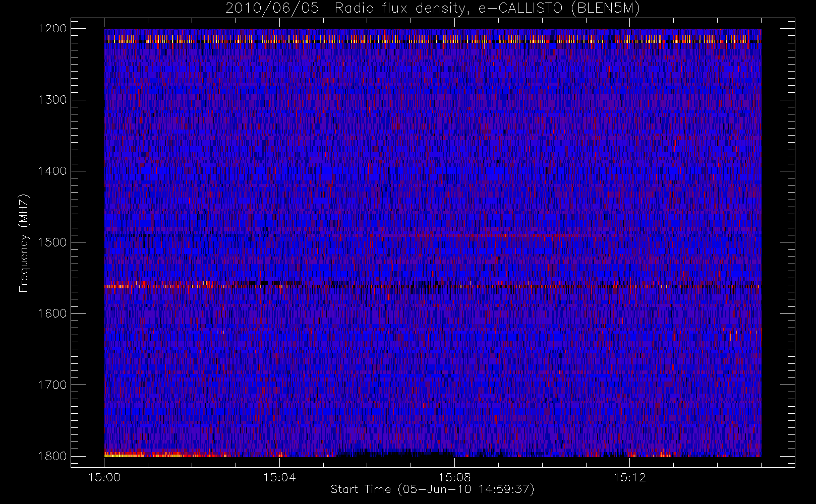Select the '1400' frequency axis label
The width and height of the screenshot is (816, 504).
(x=52, y=171)
